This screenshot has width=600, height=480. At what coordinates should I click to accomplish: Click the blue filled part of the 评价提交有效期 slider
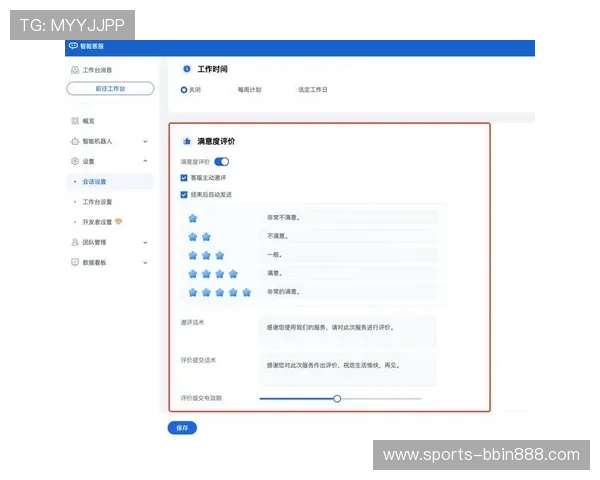[x=296, y=398]
